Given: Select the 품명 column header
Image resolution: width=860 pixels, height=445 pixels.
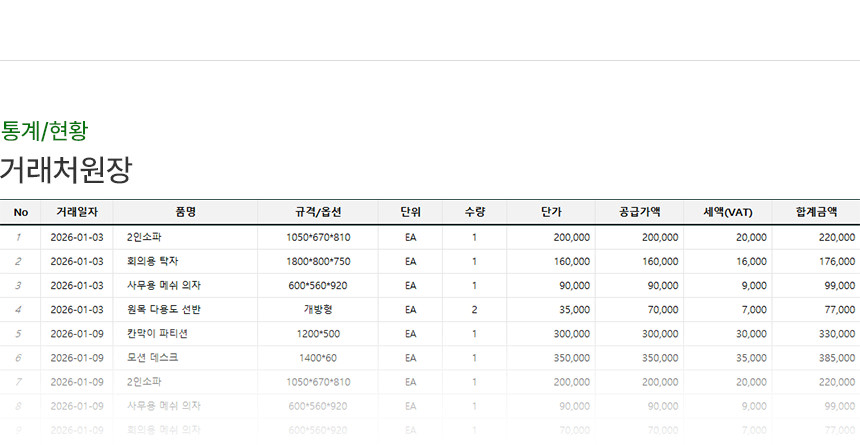Looking at the screenshot, I should click(x=185, y=212).
